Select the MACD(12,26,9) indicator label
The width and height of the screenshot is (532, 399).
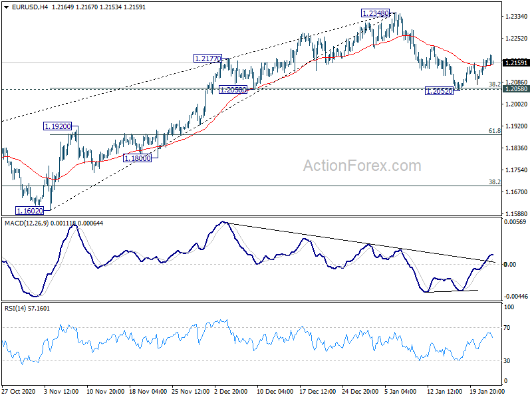pyautogui.click(x=27, y=223)
